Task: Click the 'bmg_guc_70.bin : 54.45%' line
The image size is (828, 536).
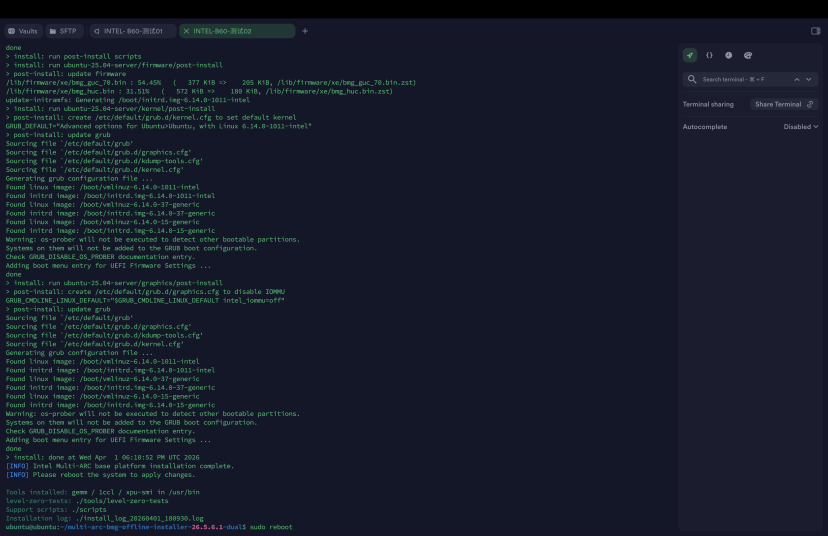Action: pyautogui.click(x=211, y=82)
